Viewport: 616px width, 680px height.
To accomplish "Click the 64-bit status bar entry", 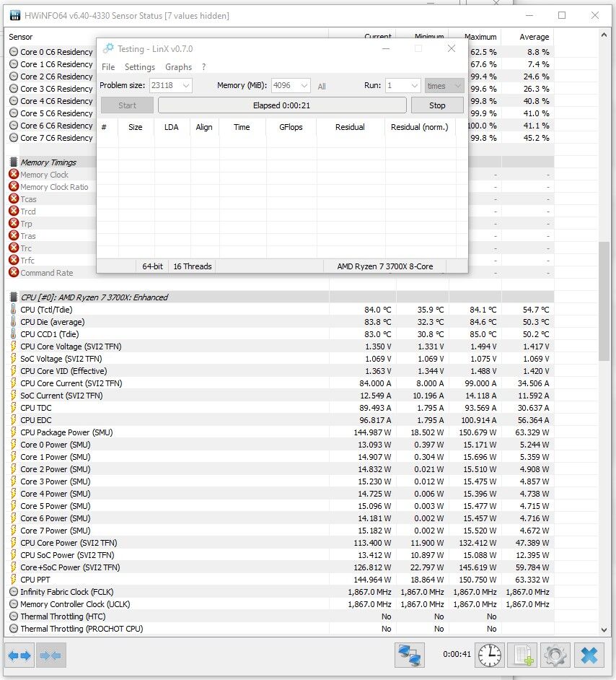I will pos(152,266).
